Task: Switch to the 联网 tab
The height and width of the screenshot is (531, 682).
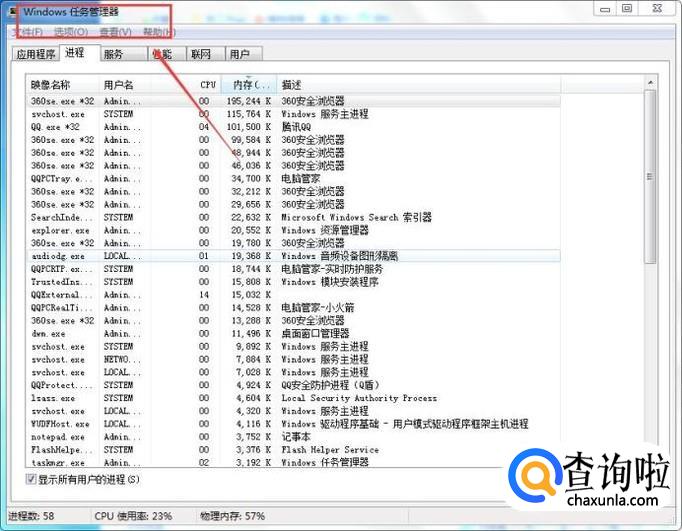Action: point(205,54)
